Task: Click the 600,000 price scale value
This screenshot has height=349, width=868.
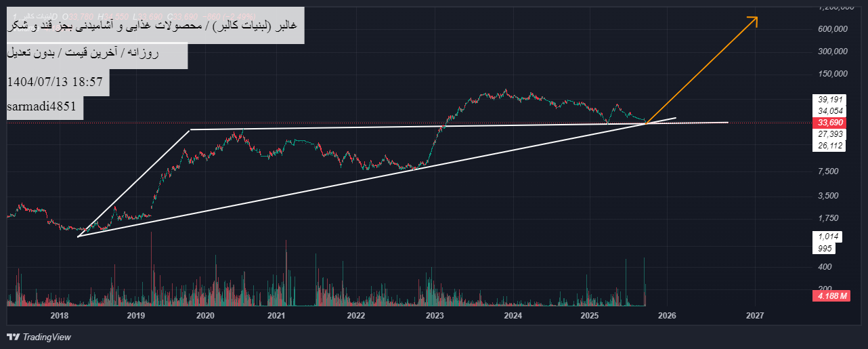Action: click(x=832, y=29)
